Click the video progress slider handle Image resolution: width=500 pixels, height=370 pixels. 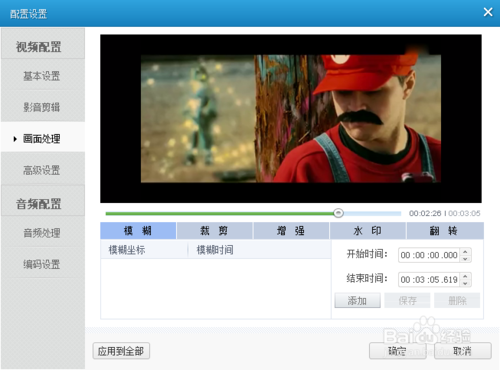coord(338,213)
